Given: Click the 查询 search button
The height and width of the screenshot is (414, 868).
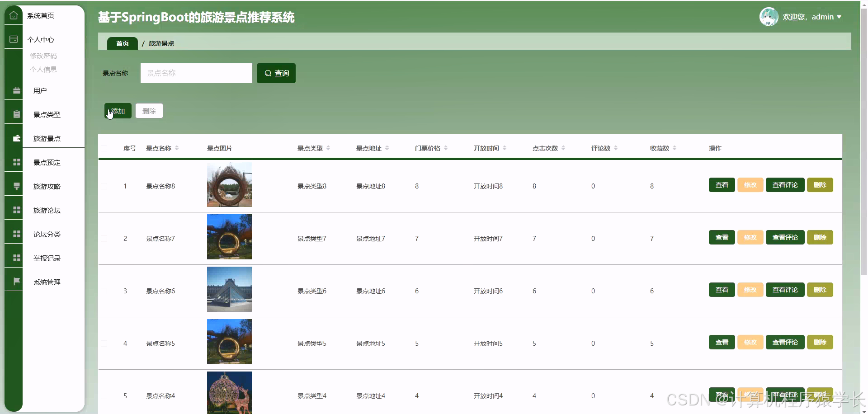Looking at the screenshot, I should pyautogui.click(x=276, y=73).
